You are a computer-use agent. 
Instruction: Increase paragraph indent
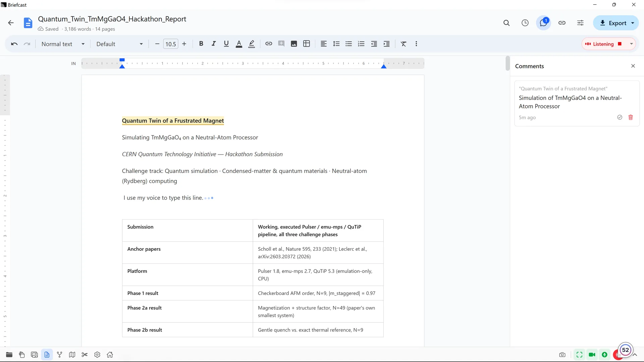click(x=386, y=44)
